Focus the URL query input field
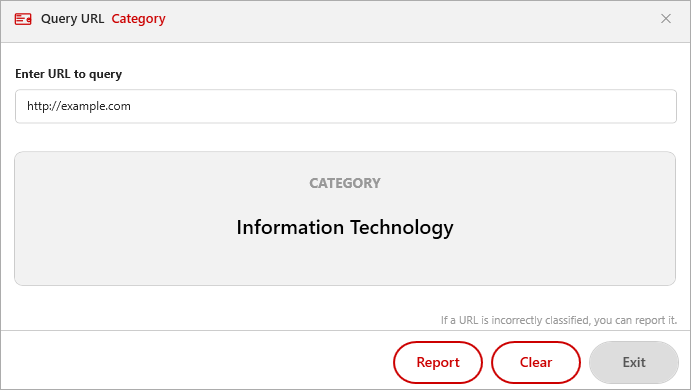The image size is (691, 390). [x=346, y=106]
